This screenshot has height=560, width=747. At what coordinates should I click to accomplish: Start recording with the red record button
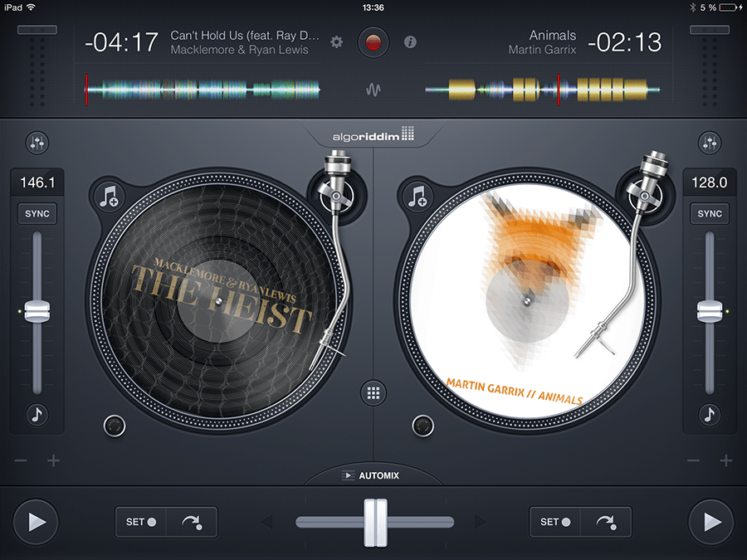[373, 42]
